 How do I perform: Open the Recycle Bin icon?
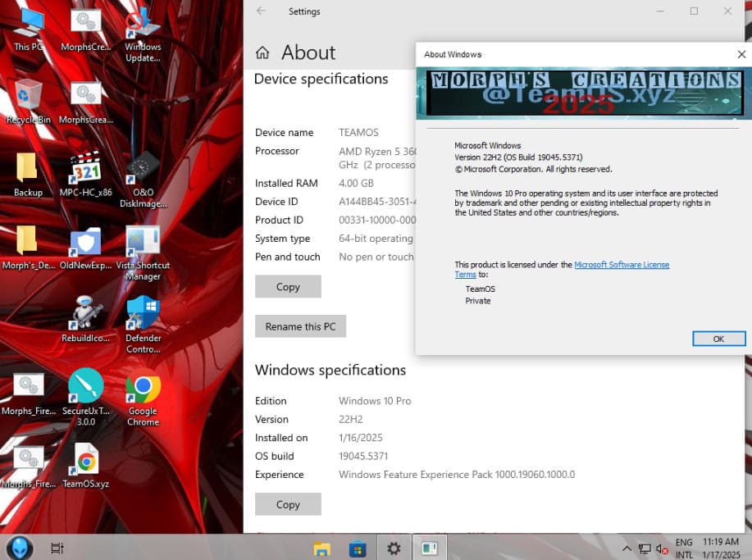click(x=28, y=102)
